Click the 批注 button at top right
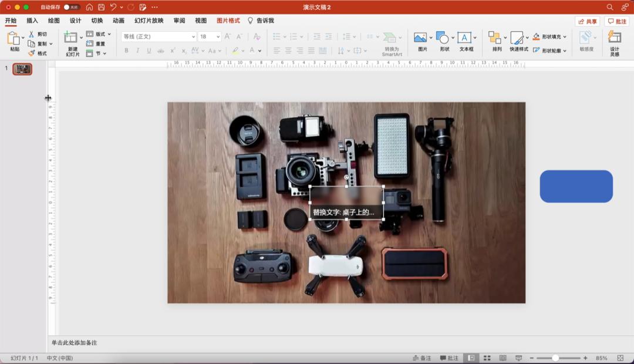Screen dimensions: 634x364 coord(617,21)
